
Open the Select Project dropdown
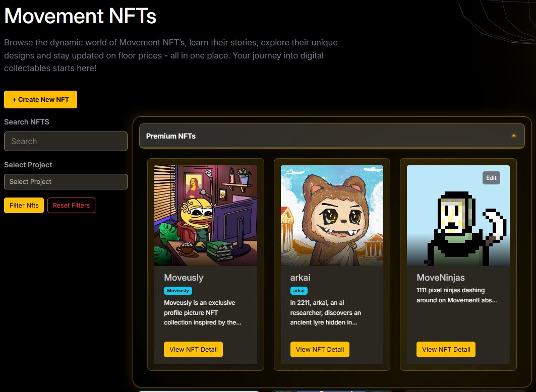pyautogui.click(x=66, y=181)
